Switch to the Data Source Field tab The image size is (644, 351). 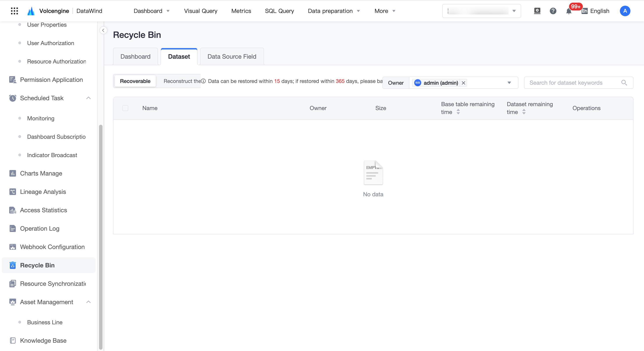point(232,56)
